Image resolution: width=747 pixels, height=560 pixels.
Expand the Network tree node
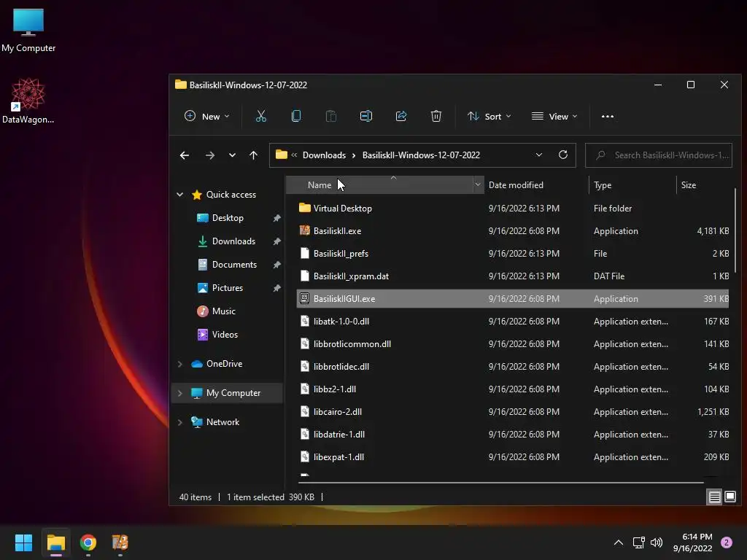180,422
